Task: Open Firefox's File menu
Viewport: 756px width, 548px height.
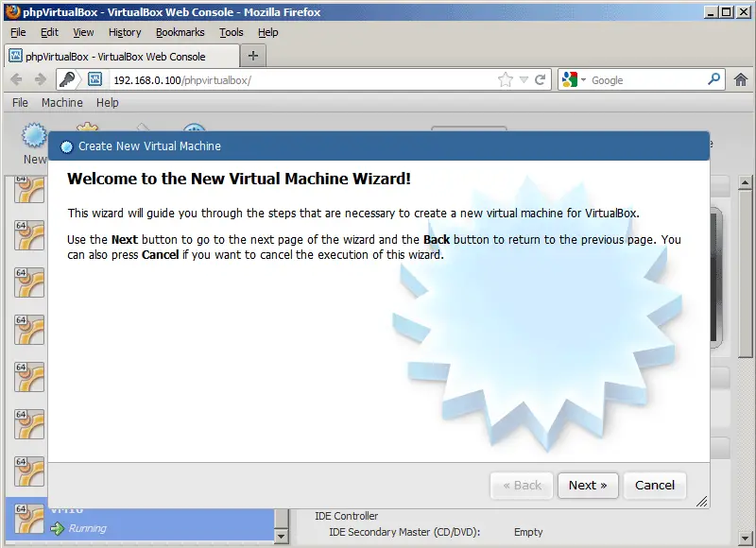Action: pos(18,32)
